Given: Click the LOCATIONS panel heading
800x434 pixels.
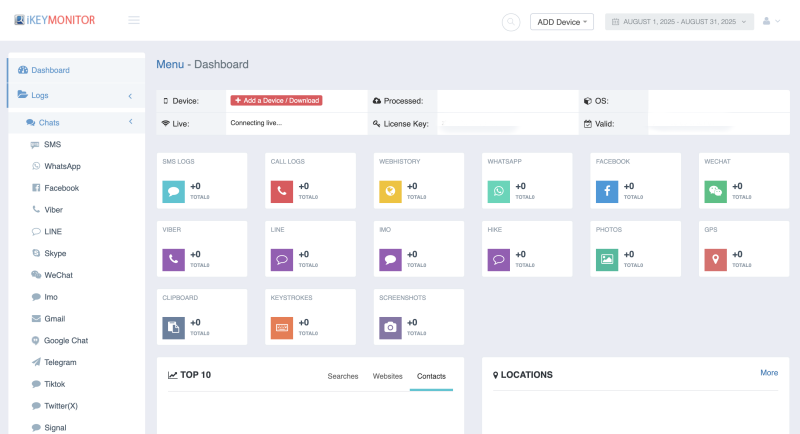Looking at the screenshot, I should point(527,375).
